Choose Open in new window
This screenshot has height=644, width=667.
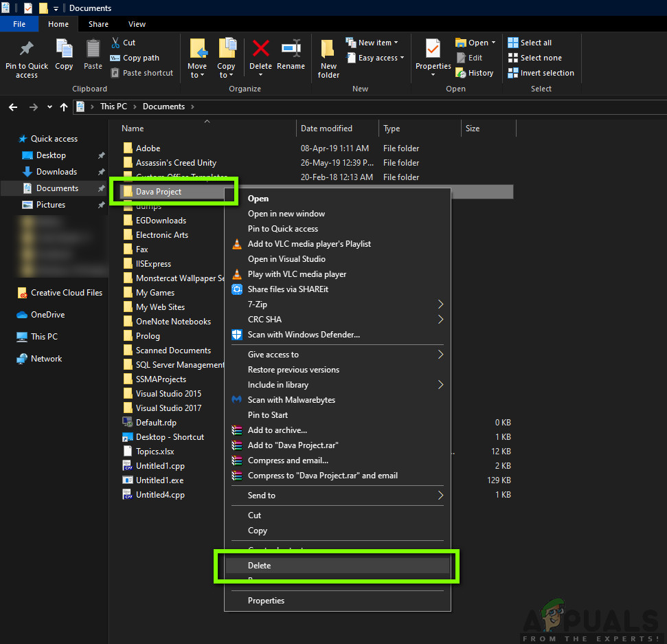pos(337,214)
